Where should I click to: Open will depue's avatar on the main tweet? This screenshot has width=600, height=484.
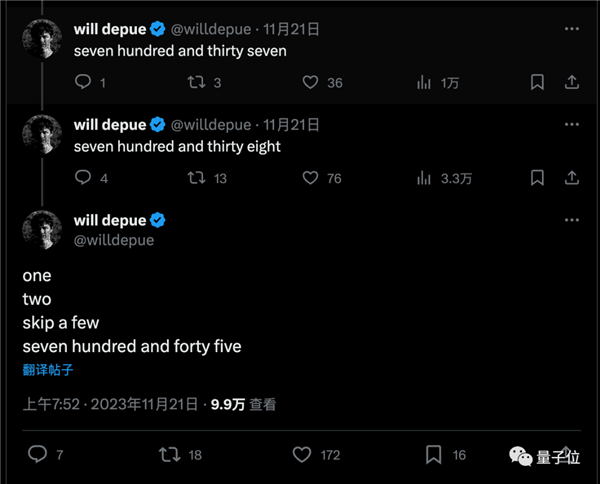coord(43,230)
